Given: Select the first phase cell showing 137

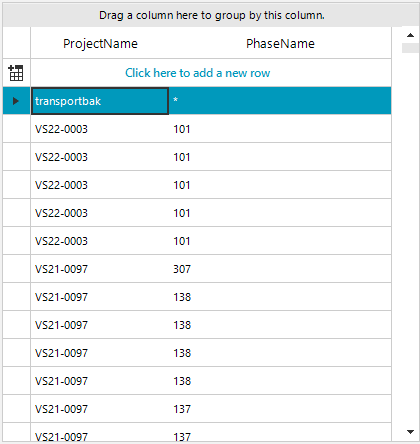Looking at the screenshot, I should [x=280, y=409].
